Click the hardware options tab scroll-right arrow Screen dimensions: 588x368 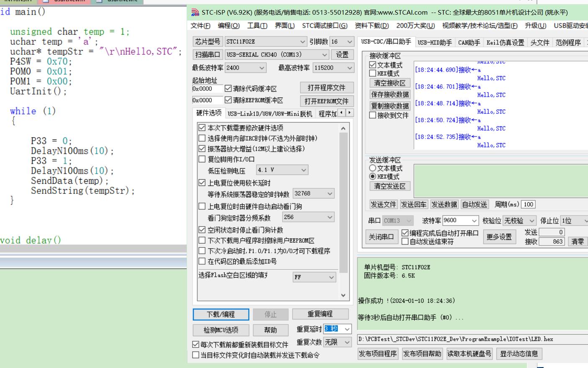[350, 113]
